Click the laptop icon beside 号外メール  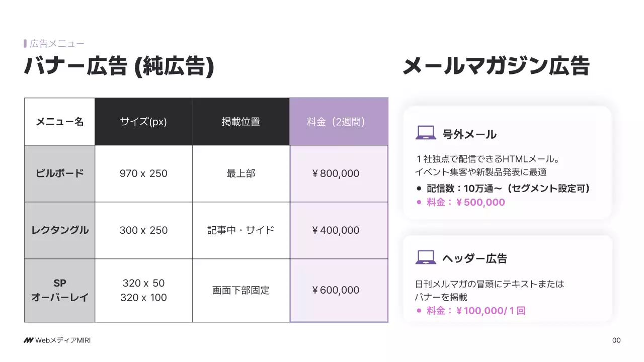click(426, 133)
